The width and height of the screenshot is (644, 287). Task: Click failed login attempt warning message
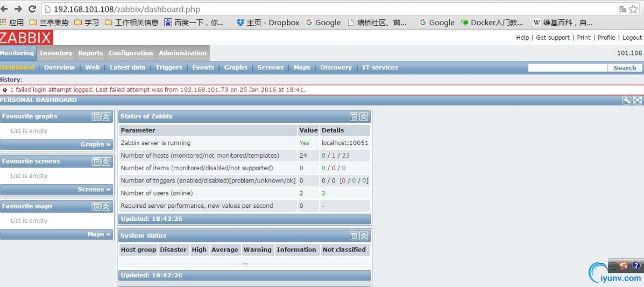point(158,89)
